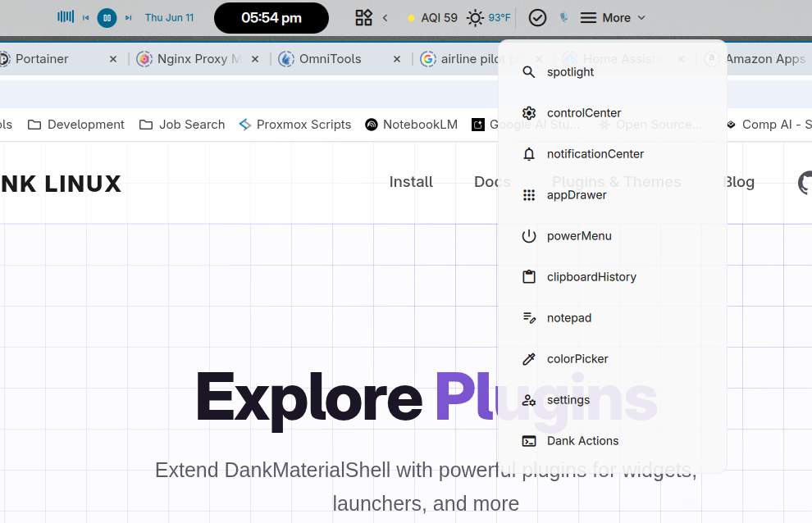Click the audio visualizer bars icon

[x=66, y=17]
